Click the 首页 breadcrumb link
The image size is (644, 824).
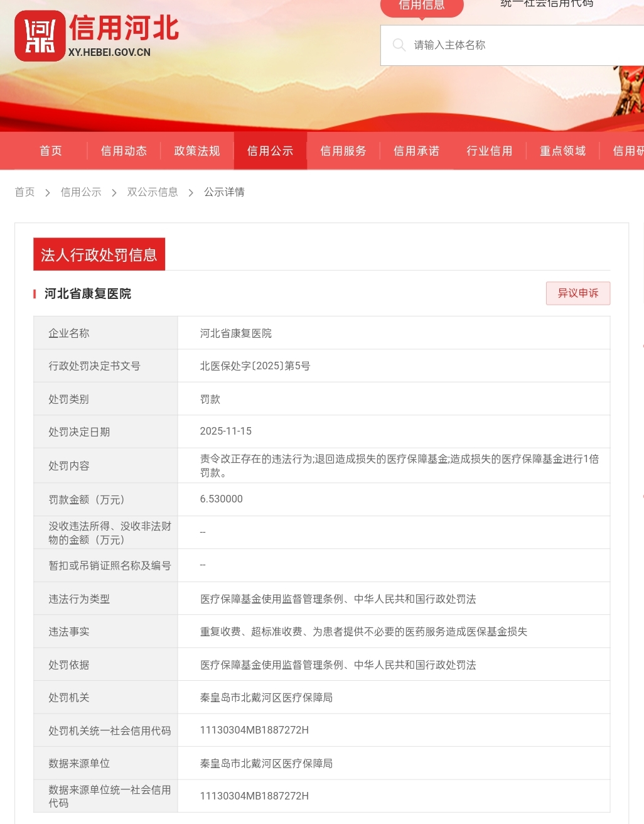25,192
